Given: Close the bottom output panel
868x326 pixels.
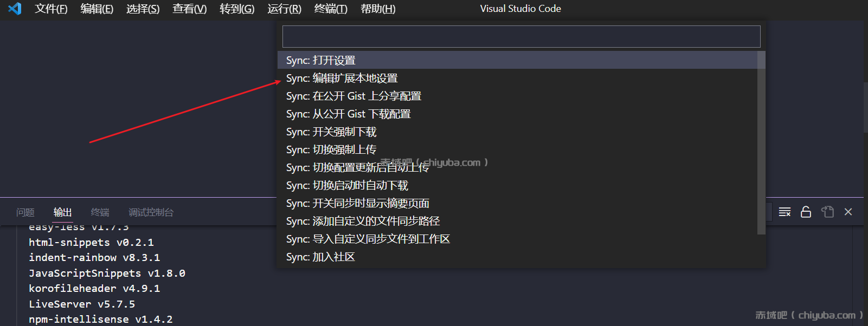Looking at the screenshot, I should 848,212.
